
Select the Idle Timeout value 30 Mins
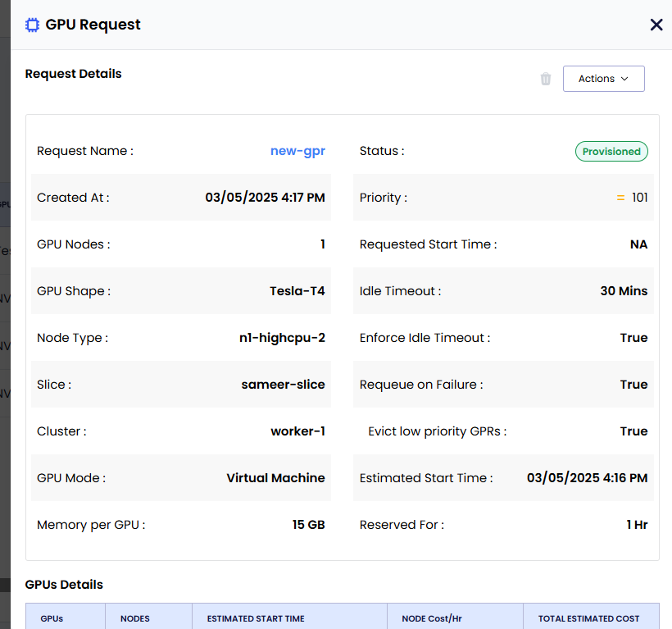coord(624,291)
